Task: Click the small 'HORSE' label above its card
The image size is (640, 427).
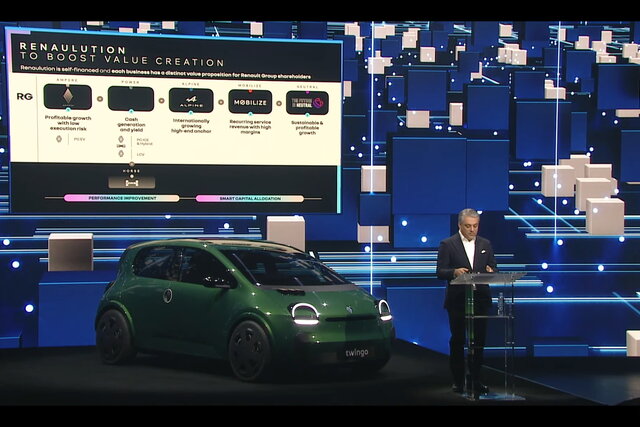Action: pos(131,171)
